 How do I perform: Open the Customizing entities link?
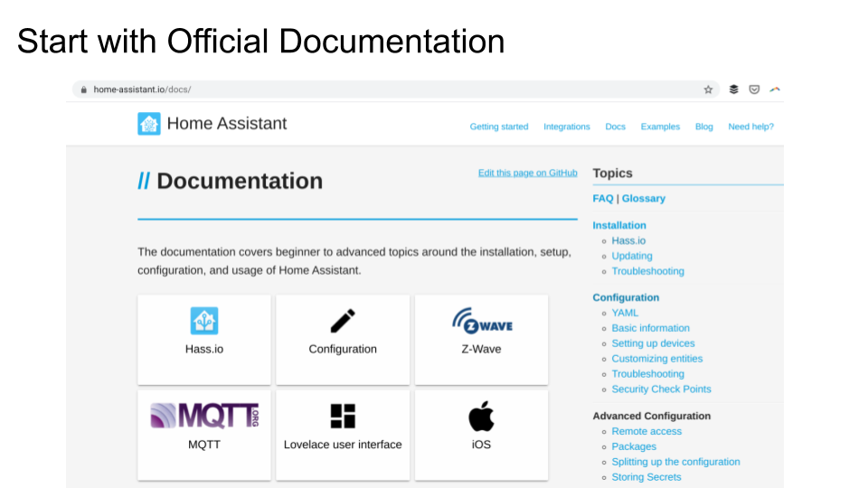click(656, 359)
